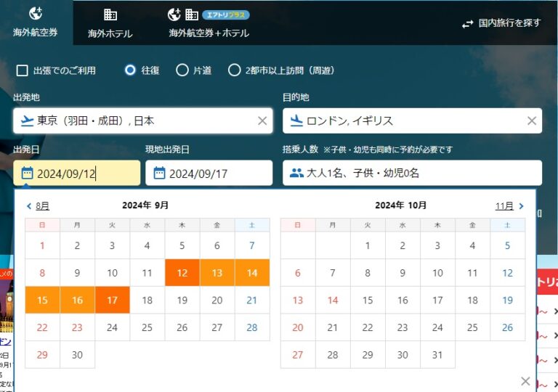
Task: Click 国内旅行を探す link
Action: coord(501,23)
